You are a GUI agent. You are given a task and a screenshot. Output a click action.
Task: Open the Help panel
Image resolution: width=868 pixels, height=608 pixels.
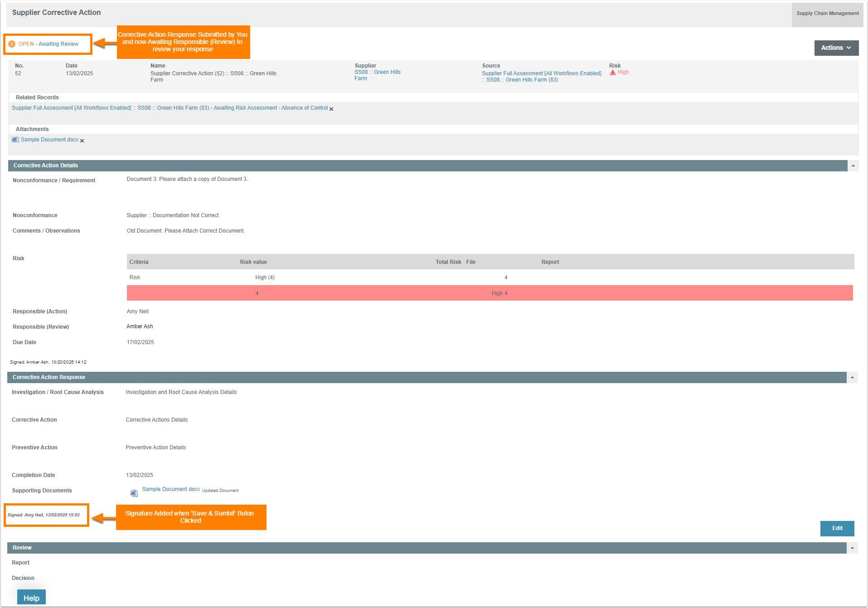(31, 598)
